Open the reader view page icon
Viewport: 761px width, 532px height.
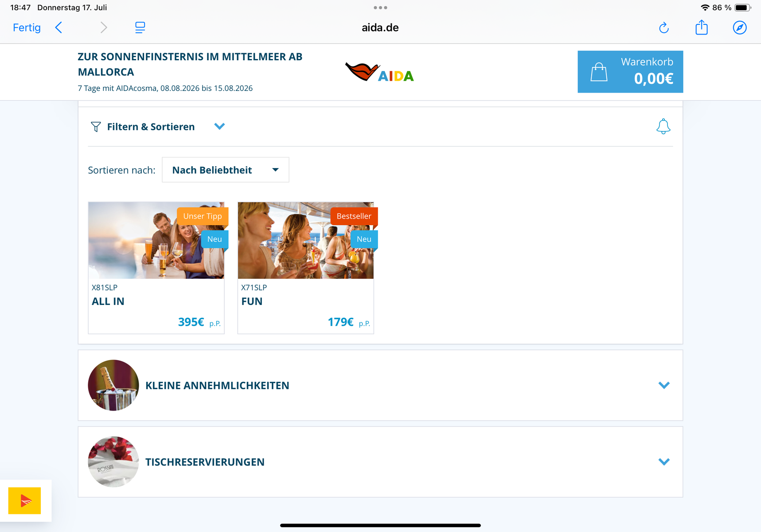click(140, 27)
